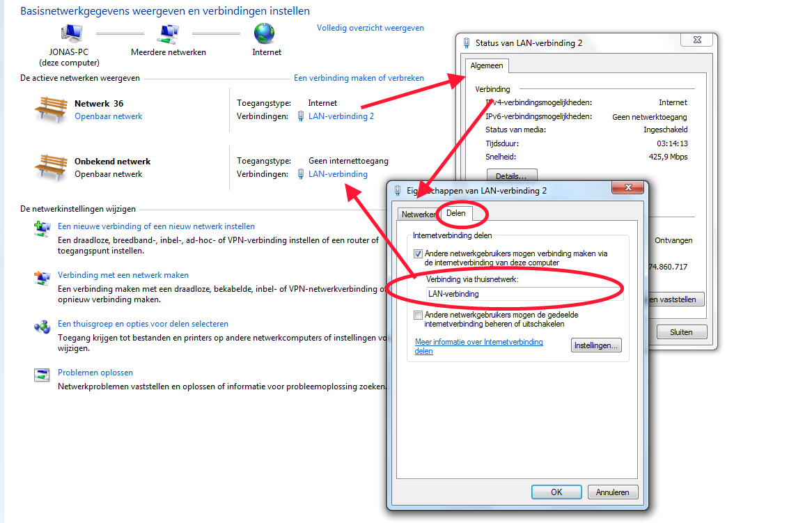812x523 pixels.
Task: Click the Basisnetwerkgegevens weergeven heading
Action: (x=165, y=11)
